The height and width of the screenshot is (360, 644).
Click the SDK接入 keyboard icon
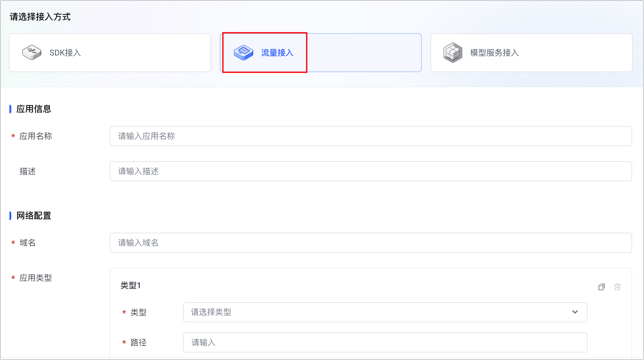point(32,52)
